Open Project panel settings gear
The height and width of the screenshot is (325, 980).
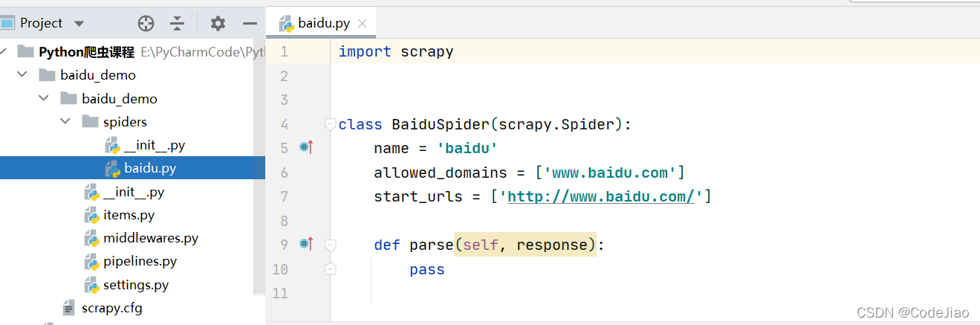pos(218,24)
